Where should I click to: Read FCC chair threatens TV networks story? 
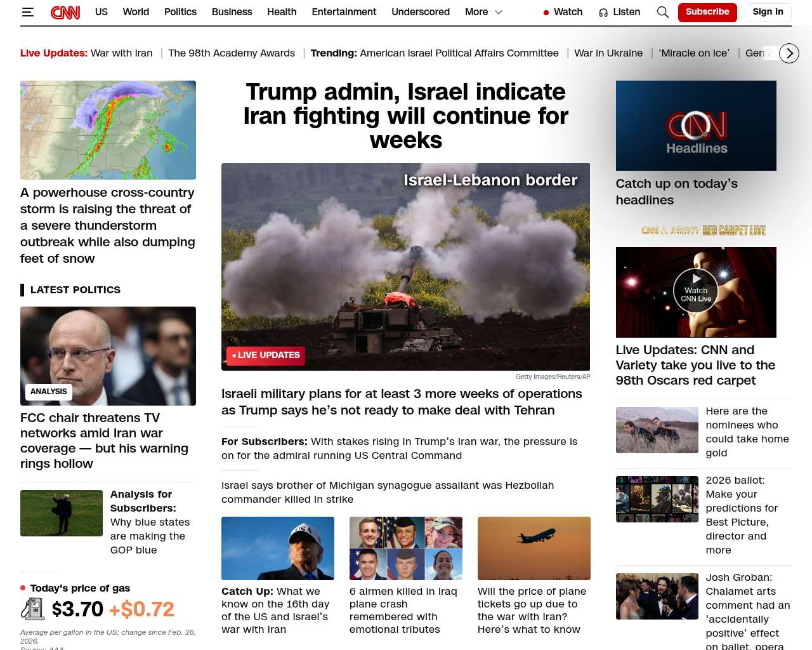click(105, 441)
